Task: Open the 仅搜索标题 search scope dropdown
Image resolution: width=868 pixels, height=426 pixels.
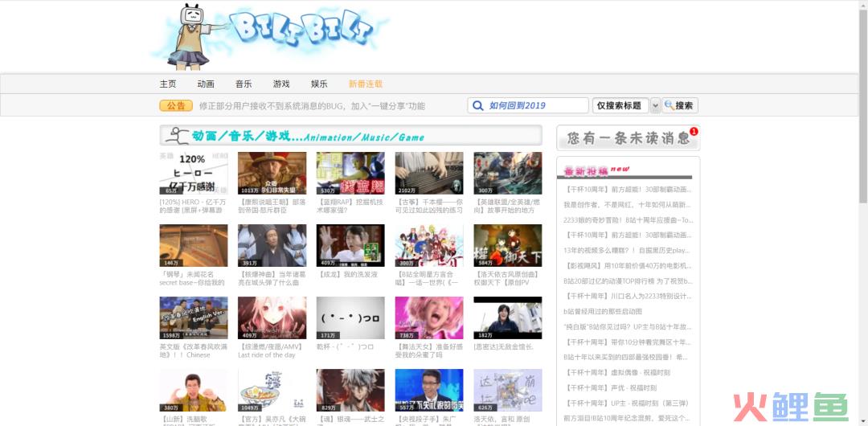Action: (620, 105)
